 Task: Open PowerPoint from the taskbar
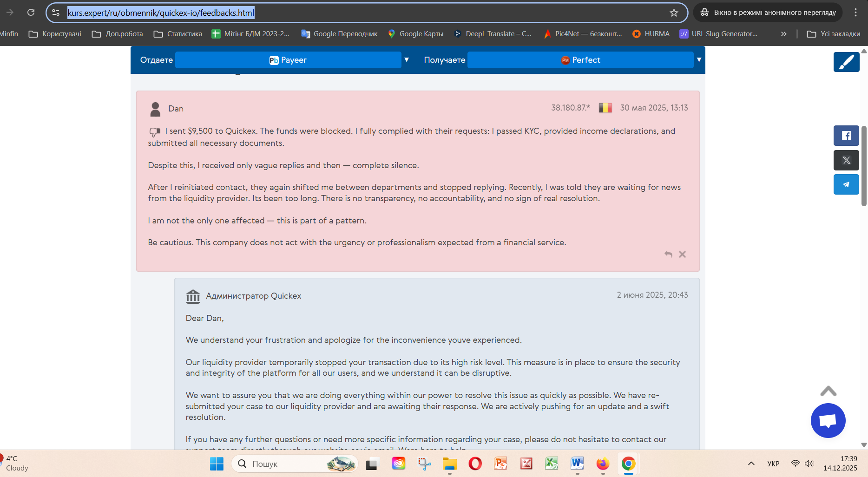pyautogui.click(x=500, y=464)
